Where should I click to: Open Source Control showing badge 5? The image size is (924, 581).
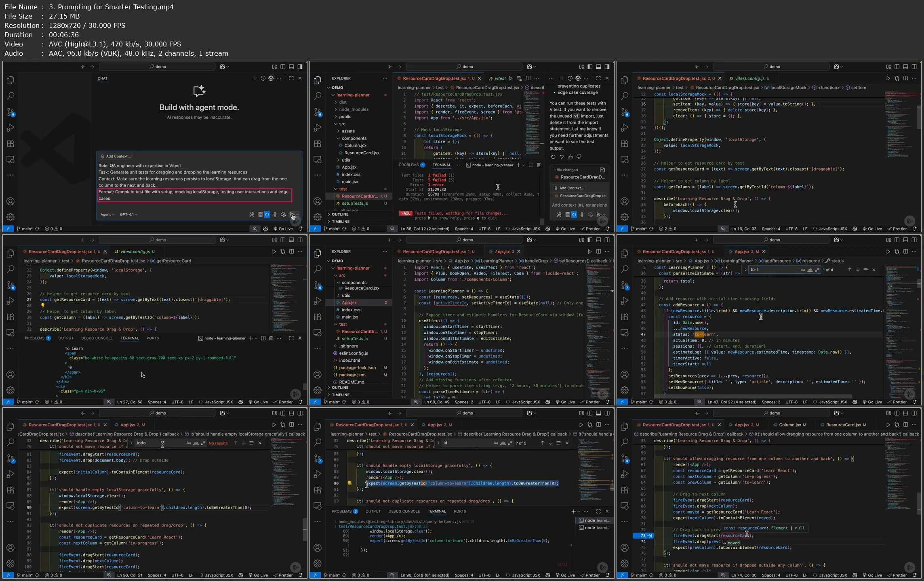pyautogui.click(x=11, y=112)
